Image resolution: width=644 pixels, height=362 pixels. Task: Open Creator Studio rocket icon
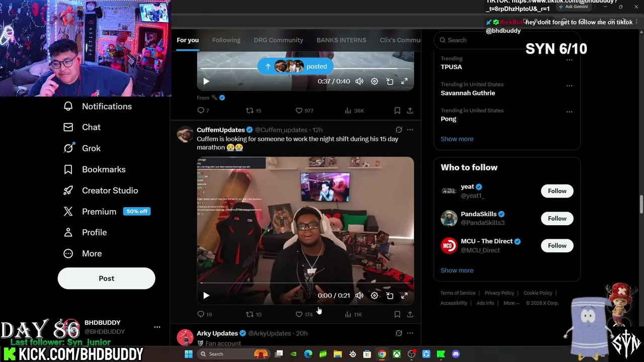pos(68,191)
